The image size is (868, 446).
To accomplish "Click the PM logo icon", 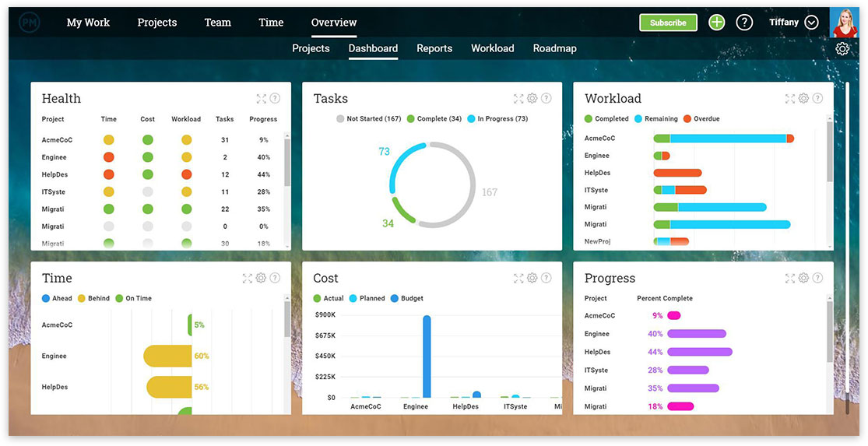I will click(29, 22).
